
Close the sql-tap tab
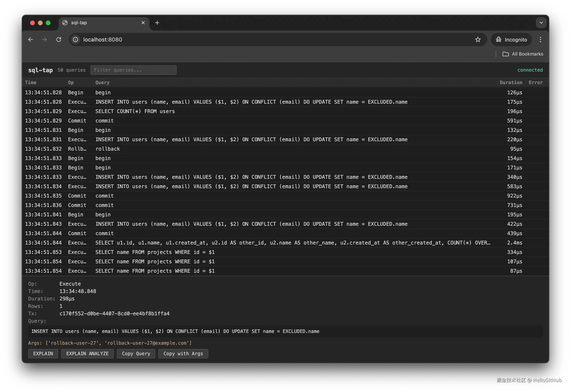tap(143, 23)
